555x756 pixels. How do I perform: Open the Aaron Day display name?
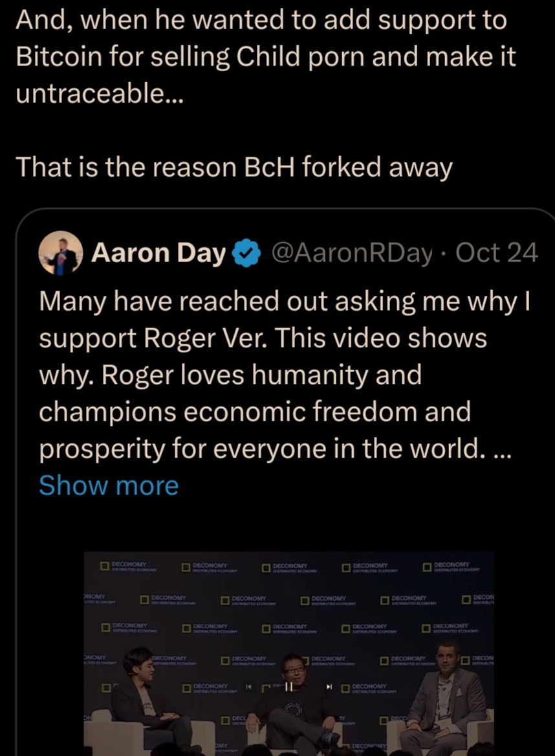point(158,253)
